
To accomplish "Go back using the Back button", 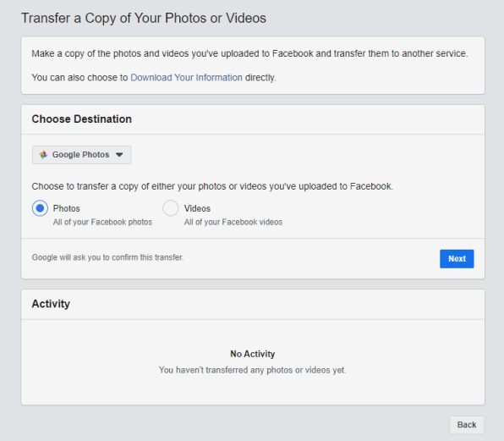I will pos(467,425).
